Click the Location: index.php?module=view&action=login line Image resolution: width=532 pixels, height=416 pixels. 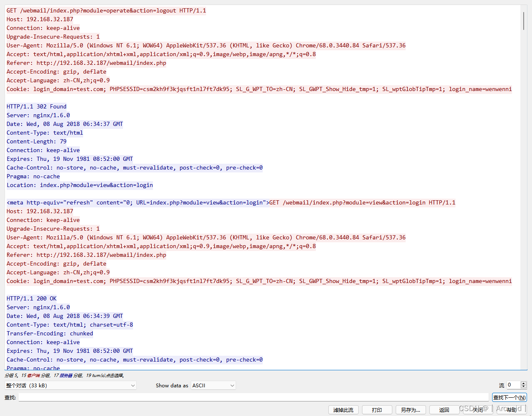pyautogui.click(x=80, y=185)
